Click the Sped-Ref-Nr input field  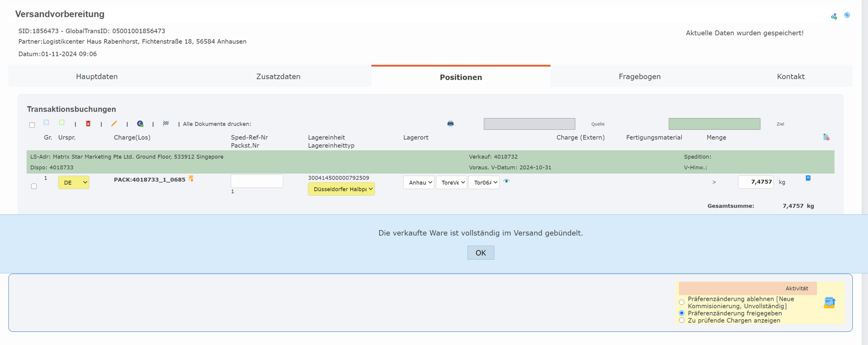coord(257,181)
